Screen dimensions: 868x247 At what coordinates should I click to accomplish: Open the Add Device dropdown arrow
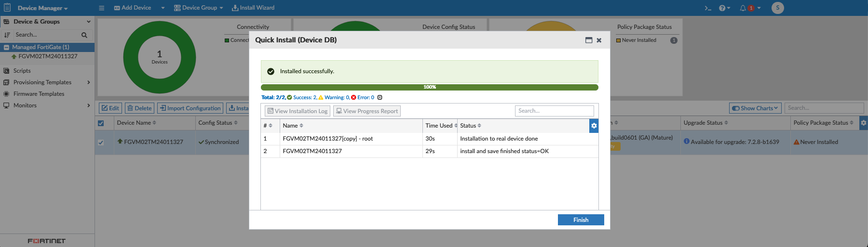point(163,8)
